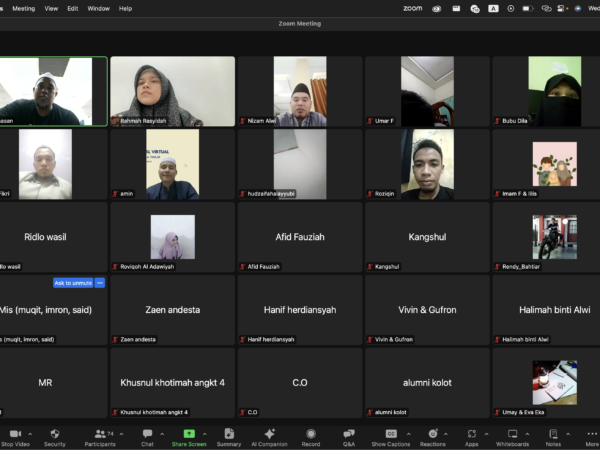Open the blue ellipsis button beside Ask to unmute
The image size is (600, 450).
pyautogui.click(x=100, y=283)
